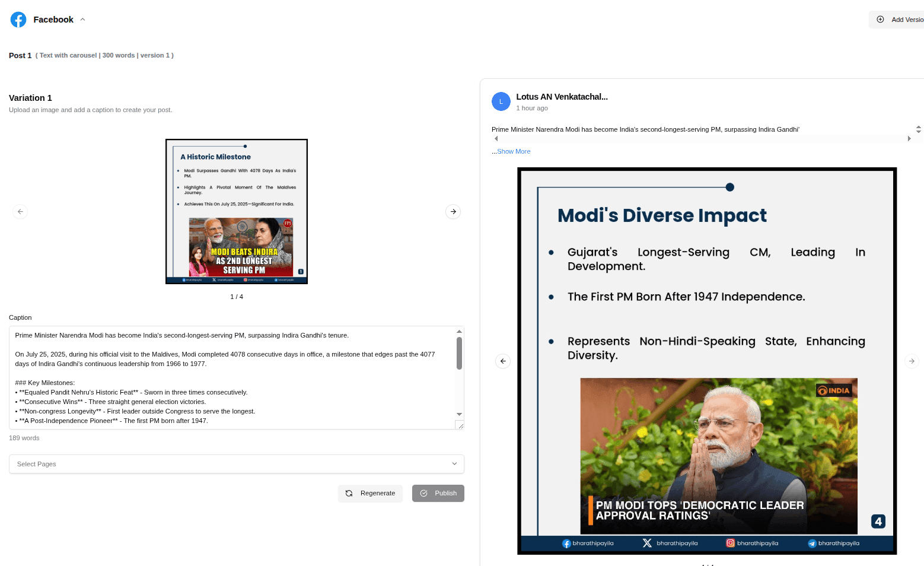Open the Select Pages dropdown
924x566 pixels.
(x=236, y=463)
